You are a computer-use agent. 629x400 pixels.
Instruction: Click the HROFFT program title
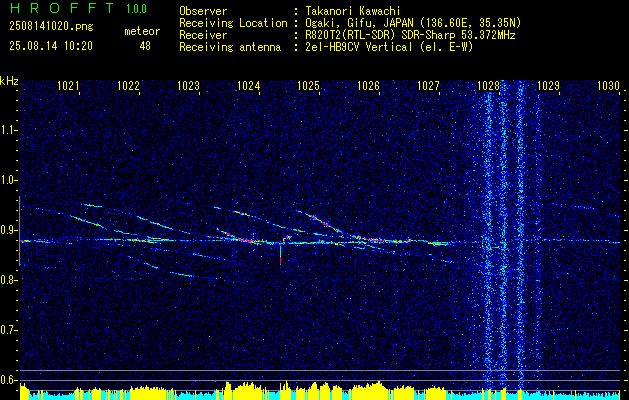pyautogui.click(x=62, y=8)
